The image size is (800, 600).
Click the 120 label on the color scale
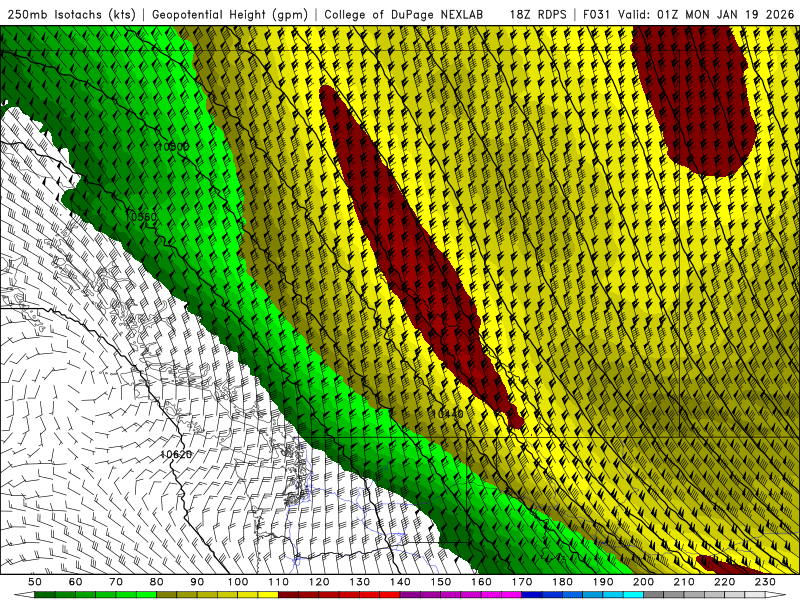319,582
